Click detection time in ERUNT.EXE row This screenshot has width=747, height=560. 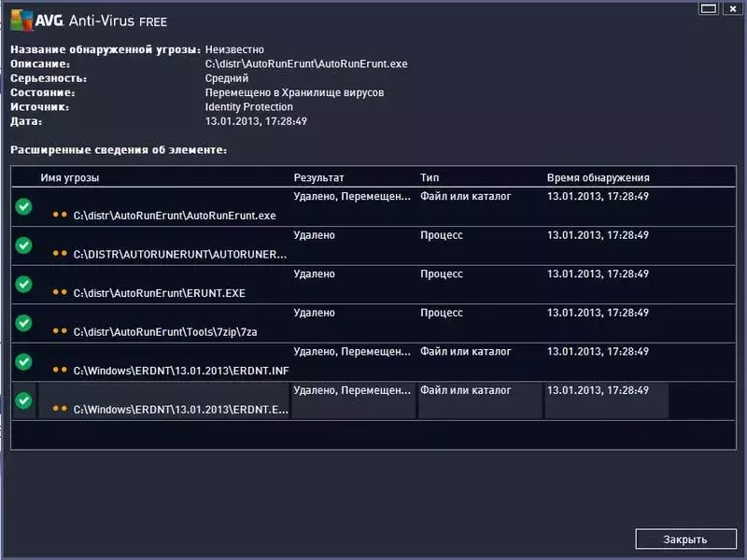coord(598,273)
